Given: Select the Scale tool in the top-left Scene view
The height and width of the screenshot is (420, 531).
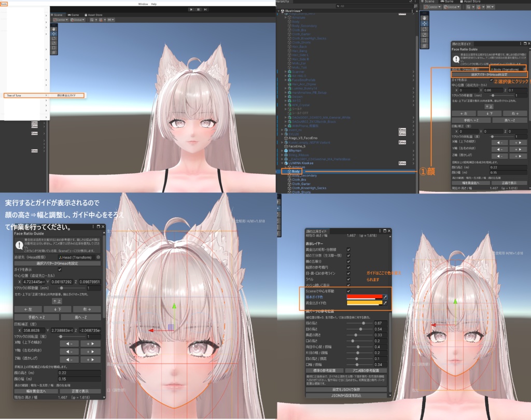Looking at the screenshot, I should pyautogui.click(x=54, y=43).
